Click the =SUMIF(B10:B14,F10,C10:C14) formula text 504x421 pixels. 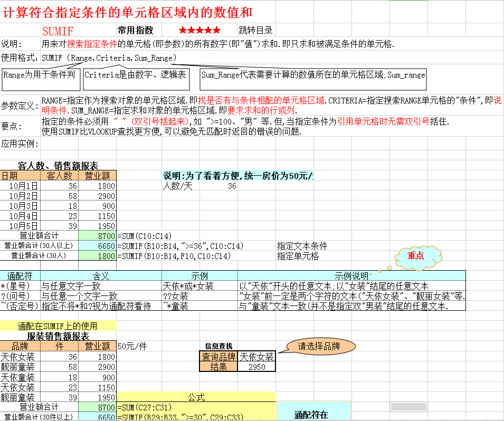(174, 256)
